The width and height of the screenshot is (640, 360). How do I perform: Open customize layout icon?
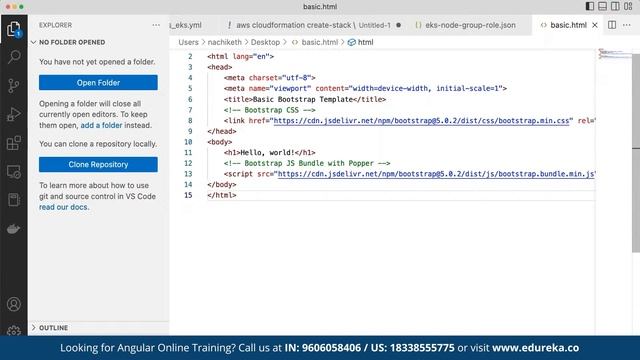tap(628, 6)
